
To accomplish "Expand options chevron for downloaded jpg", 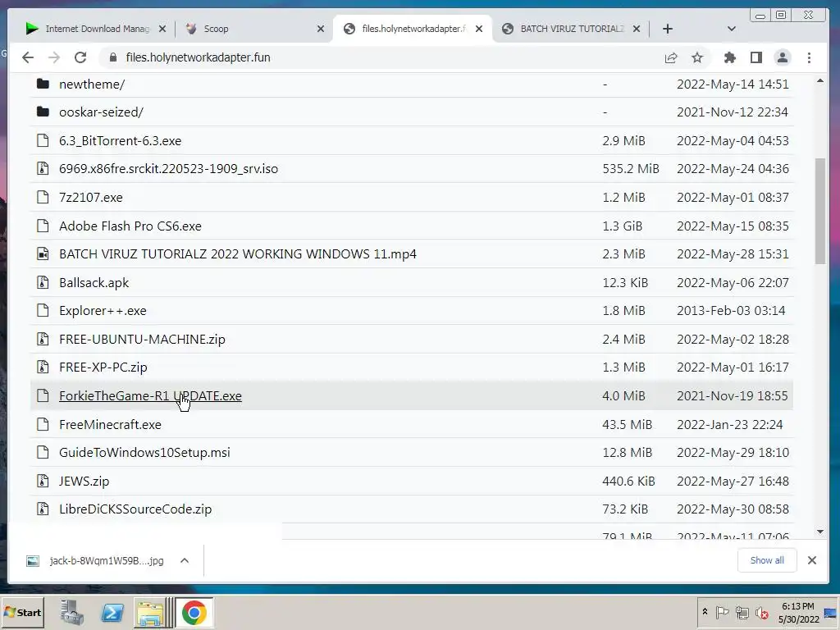I will pyautogui.click(x=185, y=560).
